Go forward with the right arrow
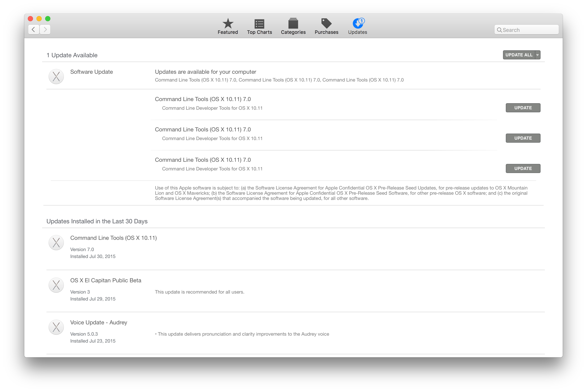587x392 pixels. (45, 29)
